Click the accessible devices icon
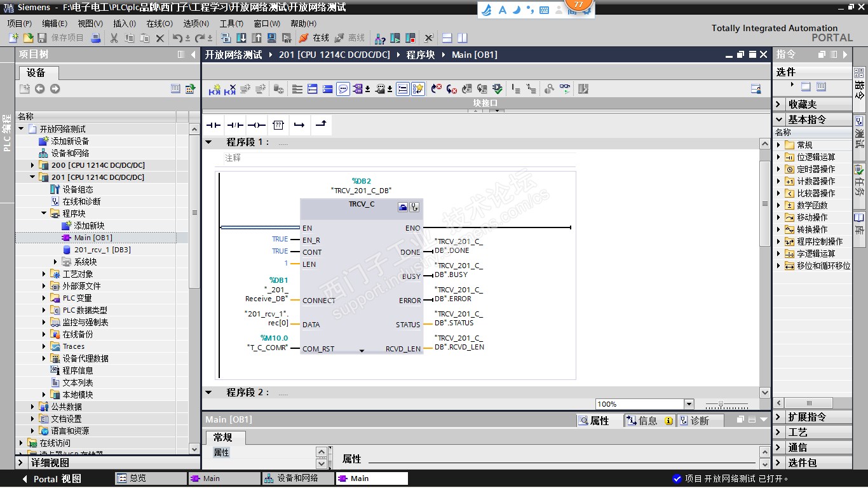The image size is (868, 488). point(380,38)
